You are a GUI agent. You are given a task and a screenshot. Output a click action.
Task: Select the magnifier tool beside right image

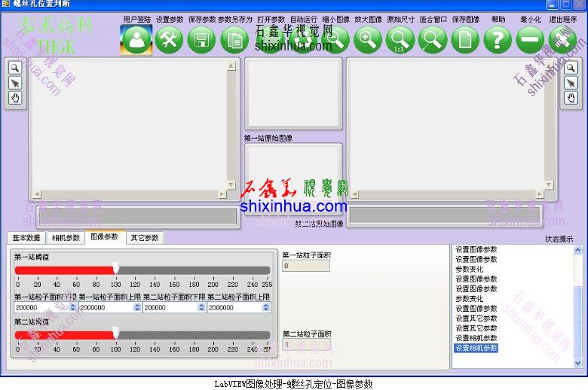(571, 68)
